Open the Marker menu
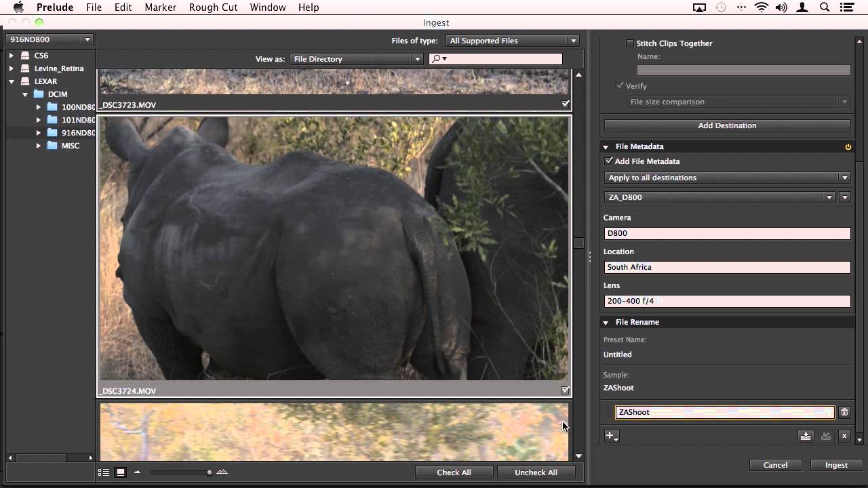 [161, 7]
